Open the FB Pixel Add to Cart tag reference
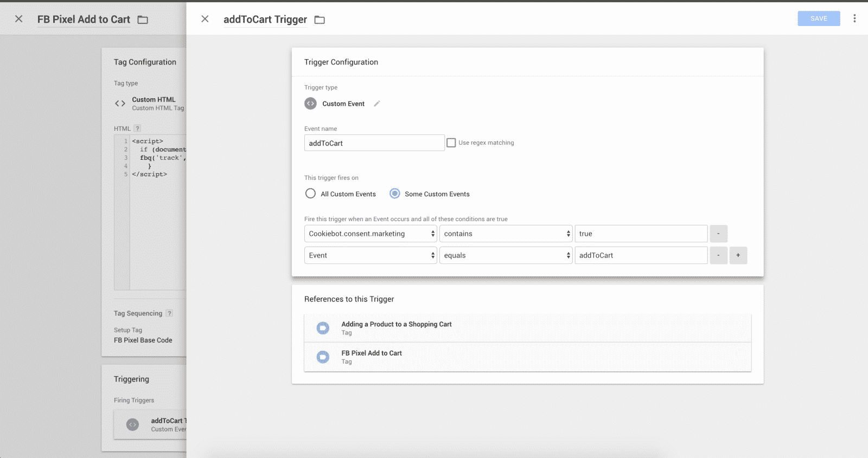This screenshot has width=868, height=458. click(528, 357)
